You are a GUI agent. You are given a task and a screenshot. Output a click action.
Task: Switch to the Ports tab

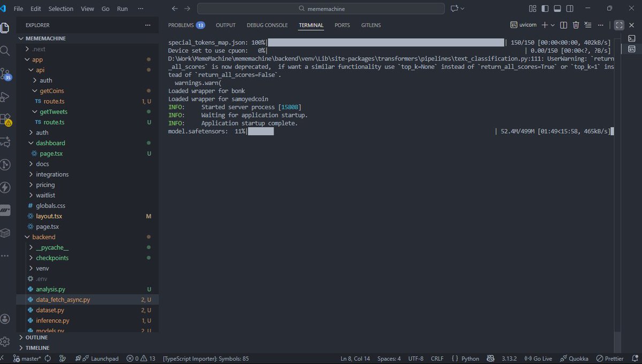(x=342, y=25)
